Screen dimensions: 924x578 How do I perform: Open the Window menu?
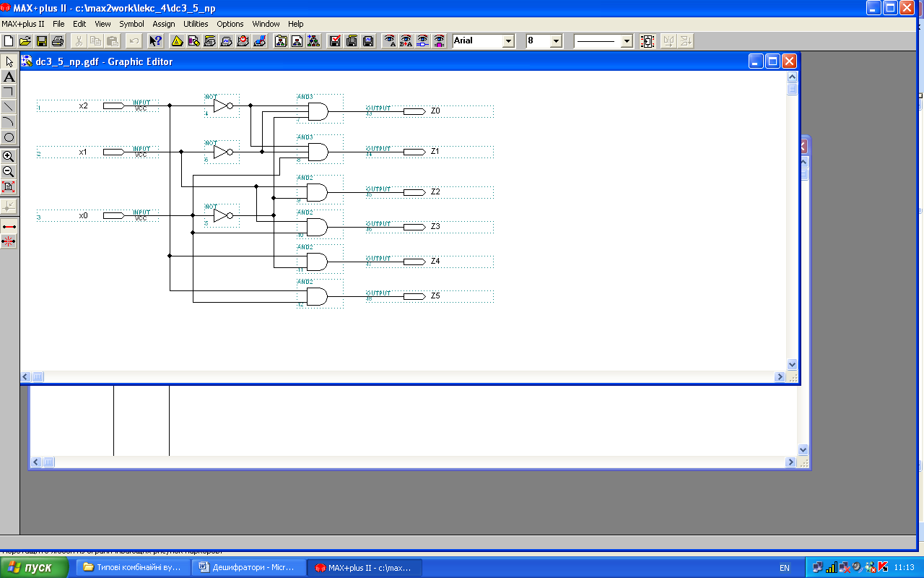(x=266, y=24)
